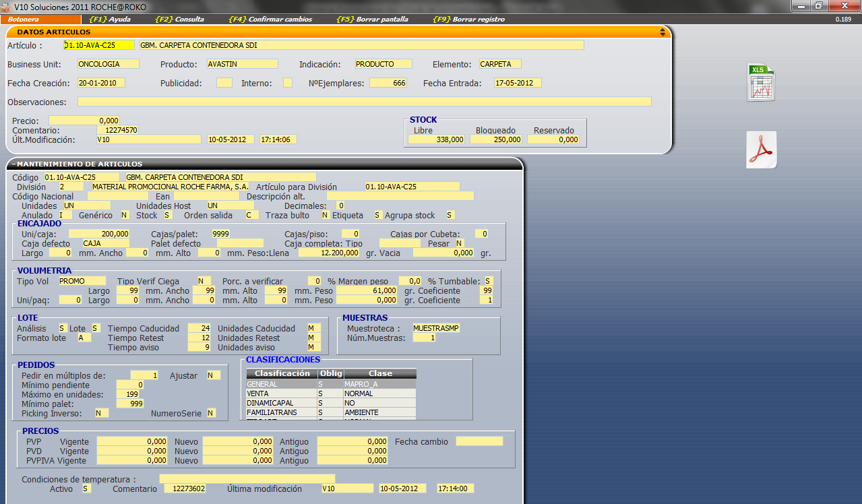
Task: Select the FAMILIATRANS classification row
Action: (x=282, y=412)
